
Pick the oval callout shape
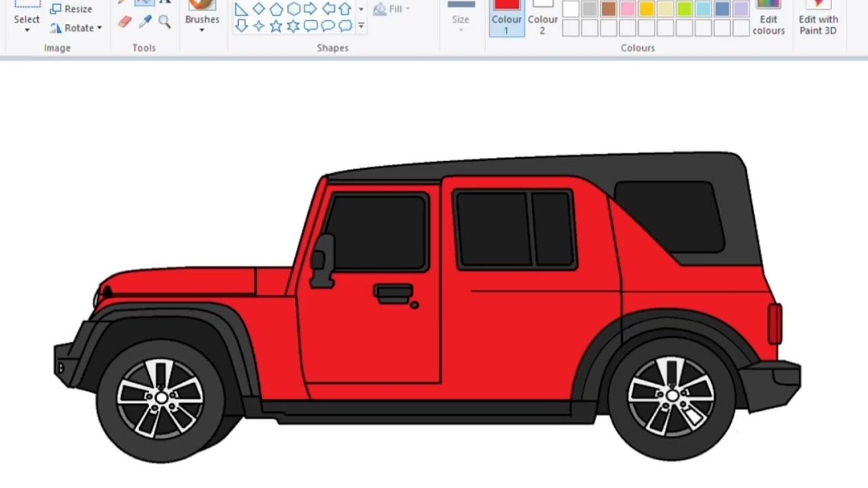coord(328,26)
